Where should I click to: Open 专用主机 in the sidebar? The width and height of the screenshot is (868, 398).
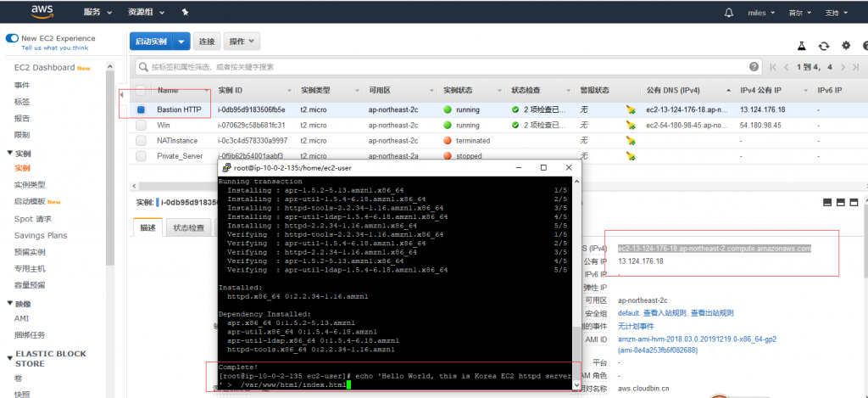pyautogui.click(x=30, y=269)
